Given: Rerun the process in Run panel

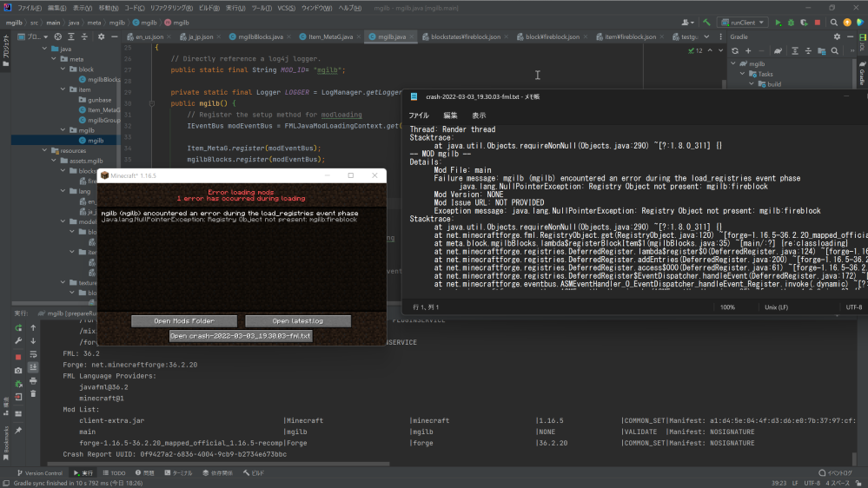Looking at the screenshot, I should click(18, 328).
